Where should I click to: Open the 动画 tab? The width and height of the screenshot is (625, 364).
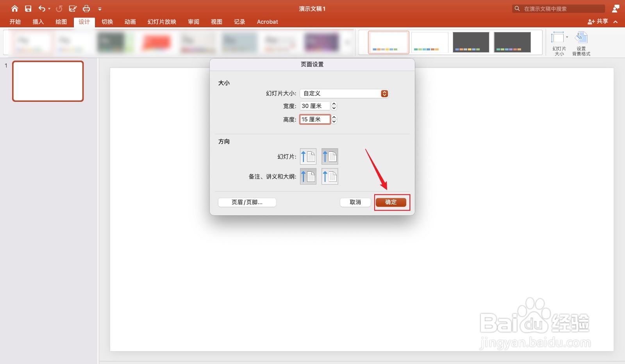coord(130,22)
